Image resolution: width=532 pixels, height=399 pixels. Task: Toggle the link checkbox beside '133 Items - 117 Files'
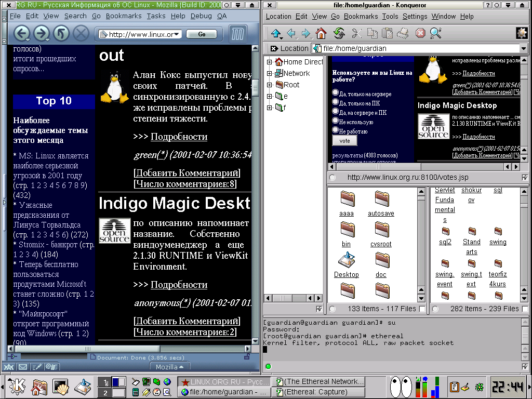[422, 309]
